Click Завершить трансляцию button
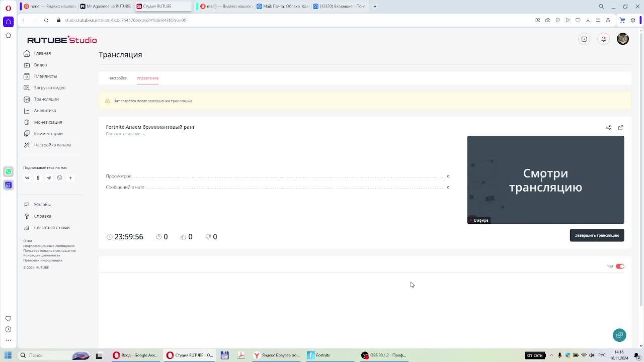The height and width of the screenshot is (362, 644). [597, 235]
